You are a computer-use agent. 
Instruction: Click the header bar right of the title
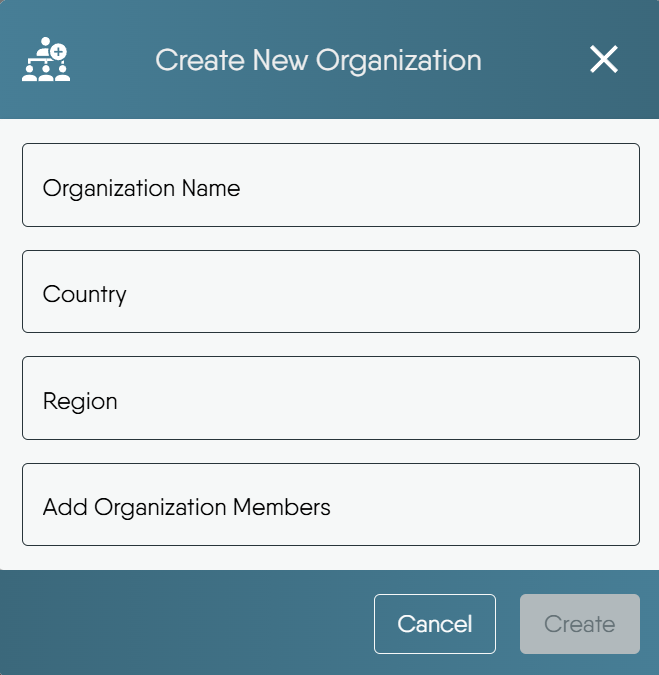(x=535, y=60)
